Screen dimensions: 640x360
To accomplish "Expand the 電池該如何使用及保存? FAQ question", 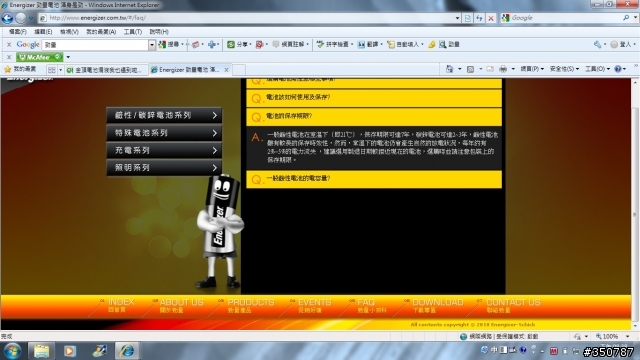I will (374, 98).
